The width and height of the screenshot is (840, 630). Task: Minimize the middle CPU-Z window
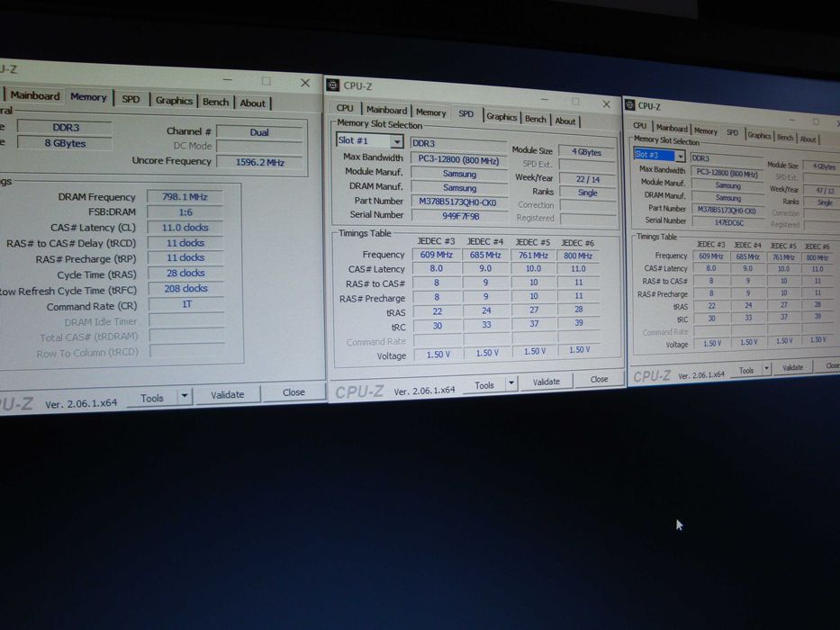coord(544,100)
